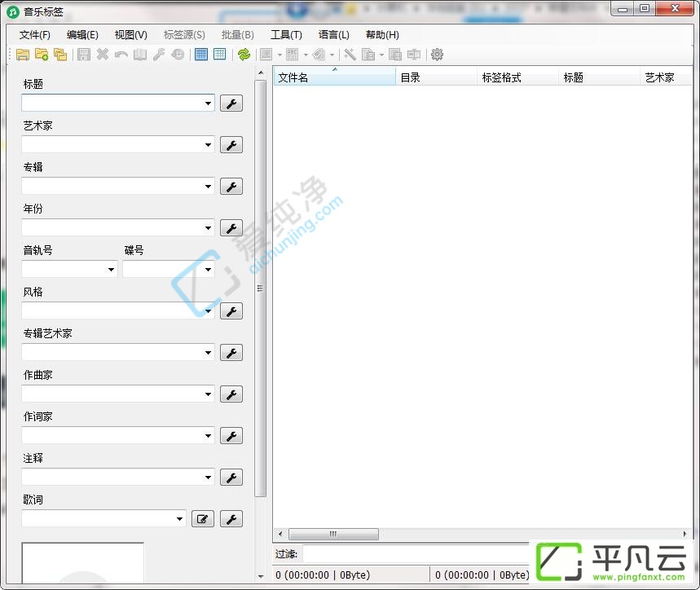The height and width of the screenshot is (590, 700).
Task: Click the wrench button beside 作词家 field
Action: [x=231, y=436]
